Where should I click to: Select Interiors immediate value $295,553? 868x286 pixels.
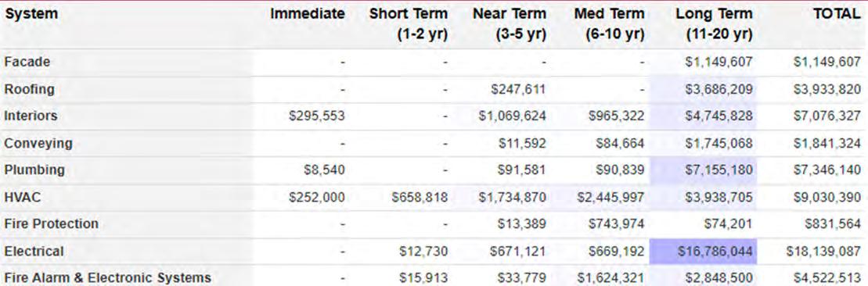click(x=317, y=116)
